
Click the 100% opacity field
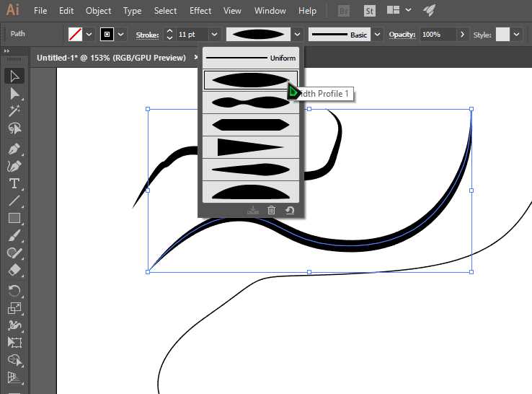[x=438, y=35]
